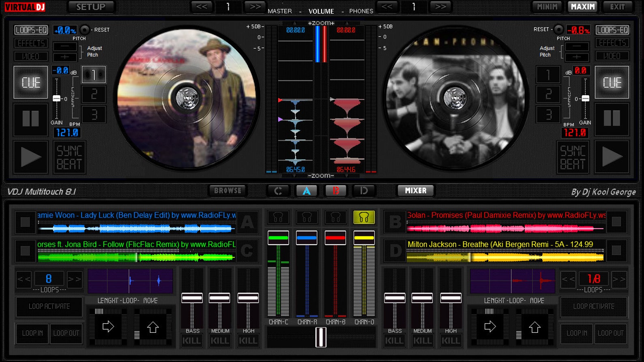
Task: Kill left deck MEDIUM
Action: point(220,341)
